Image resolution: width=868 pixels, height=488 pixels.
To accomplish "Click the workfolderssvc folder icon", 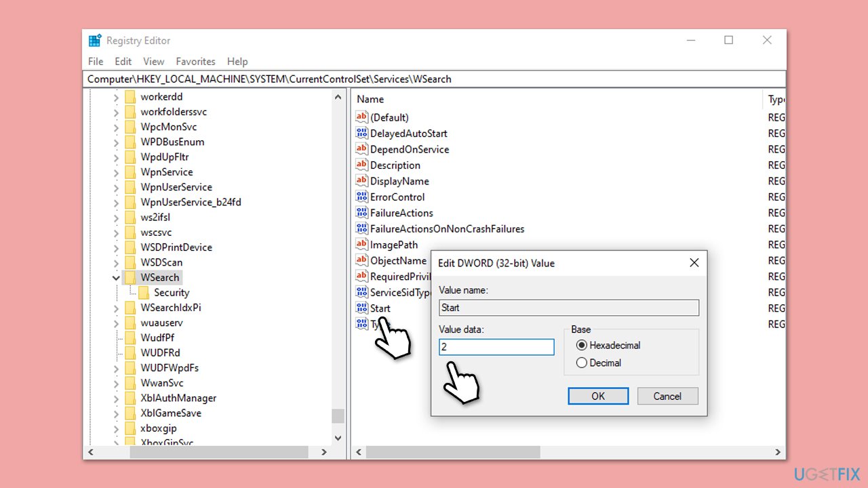I will (130, 112).
